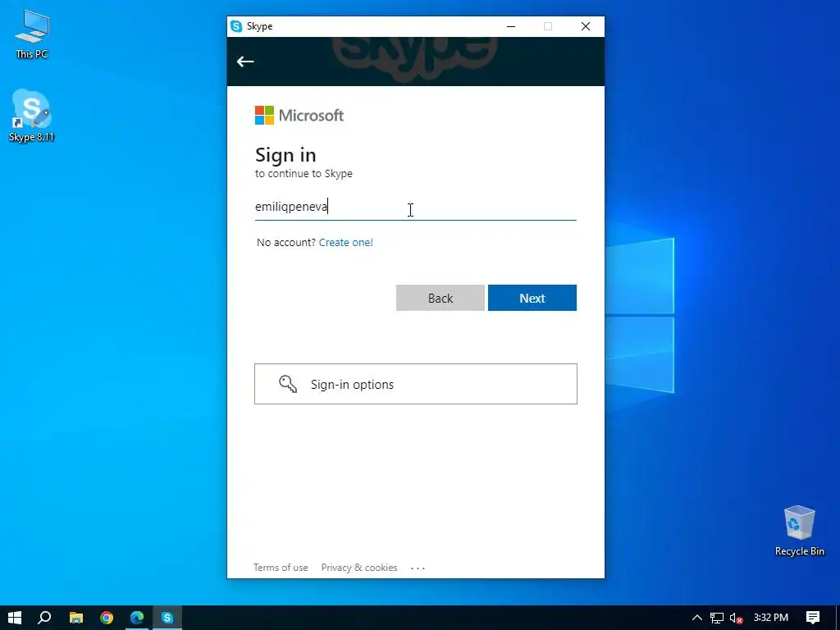Click the Back button
840x630 pixels.
click(441, 298)
